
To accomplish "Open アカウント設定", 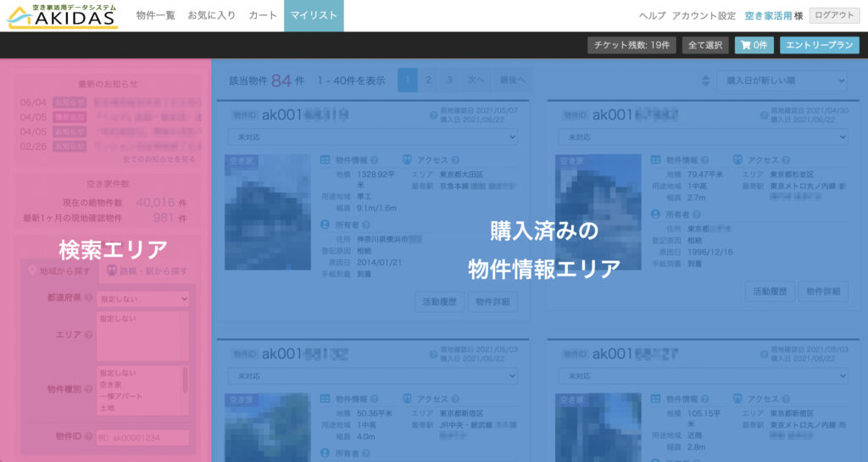I will coord(704,16).
